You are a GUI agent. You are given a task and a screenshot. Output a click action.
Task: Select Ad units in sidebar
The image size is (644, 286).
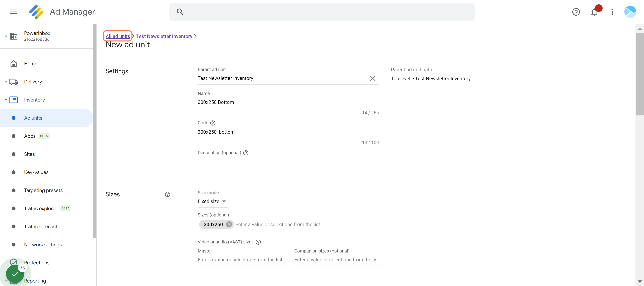(46, 118)
